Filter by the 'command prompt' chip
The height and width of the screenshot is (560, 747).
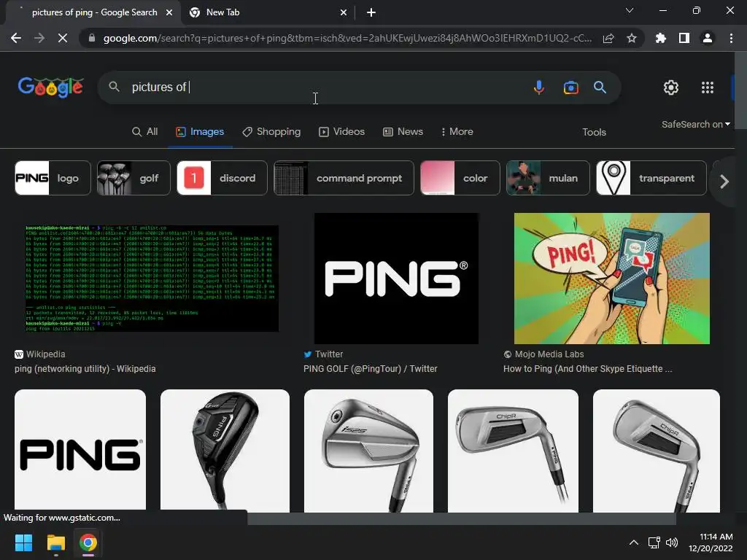[344, 178]
